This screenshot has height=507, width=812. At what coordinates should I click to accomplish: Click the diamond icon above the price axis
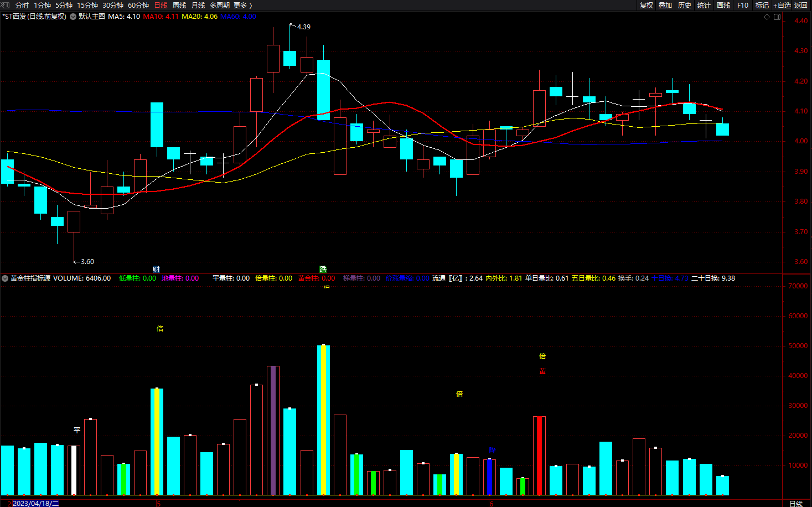[767, 17]
